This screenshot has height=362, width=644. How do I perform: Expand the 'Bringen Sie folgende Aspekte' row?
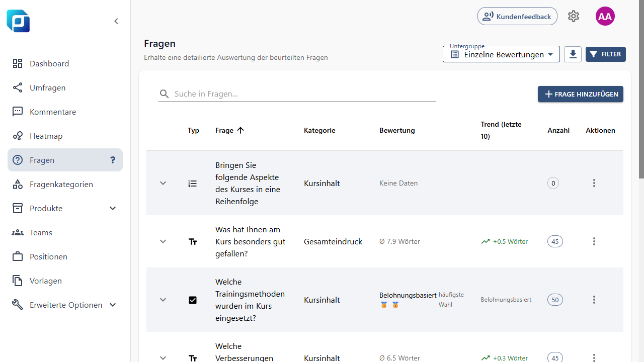tap(163, 183)
